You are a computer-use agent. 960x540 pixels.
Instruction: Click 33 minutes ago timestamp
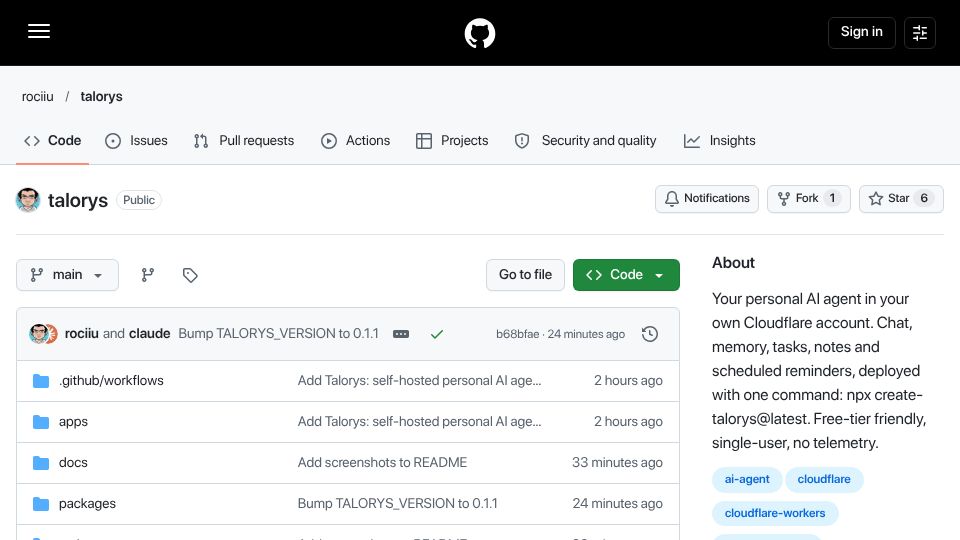pyautogui.click(x=617, y=463)
